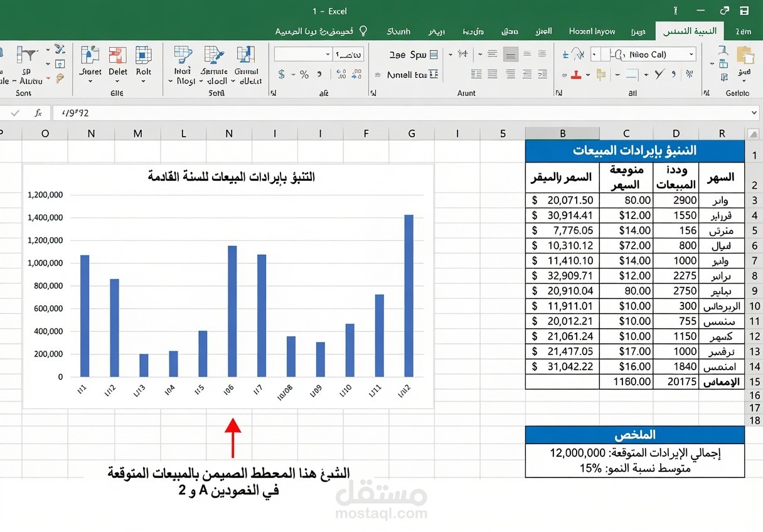Image resolution: width=763 pixels, height=532 pixels.
Task: Toggle the highlighted middle align button
Action: (511, 55)
